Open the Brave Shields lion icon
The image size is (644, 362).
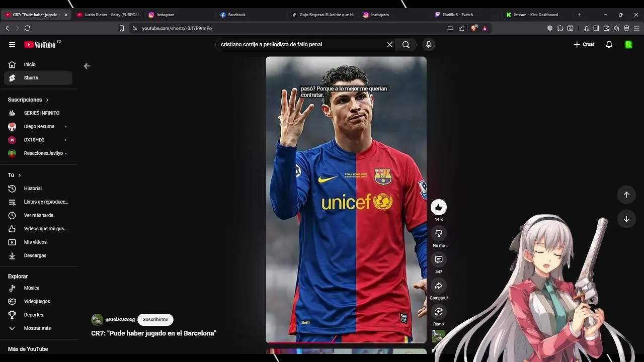coord(474,28)
